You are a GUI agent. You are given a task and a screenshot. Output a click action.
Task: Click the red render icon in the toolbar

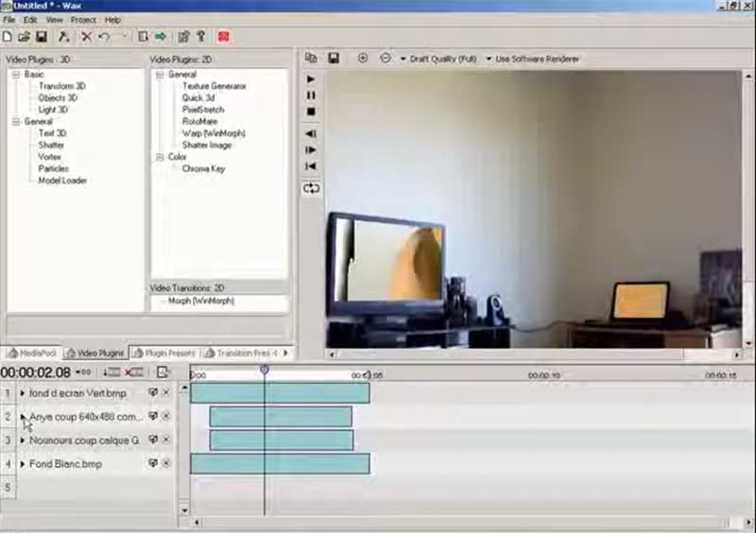(x=224, y=37)
